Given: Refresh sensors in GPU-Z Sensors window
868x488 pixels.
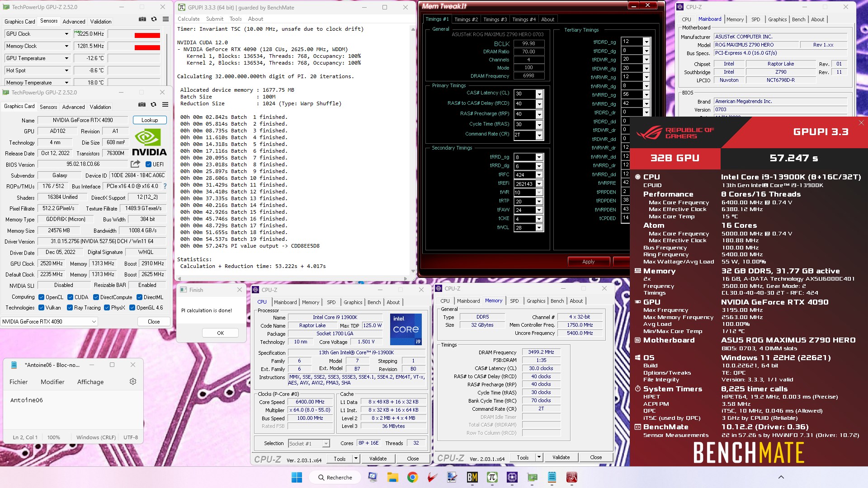Looking at the screenshot, I should click(154, 19).
